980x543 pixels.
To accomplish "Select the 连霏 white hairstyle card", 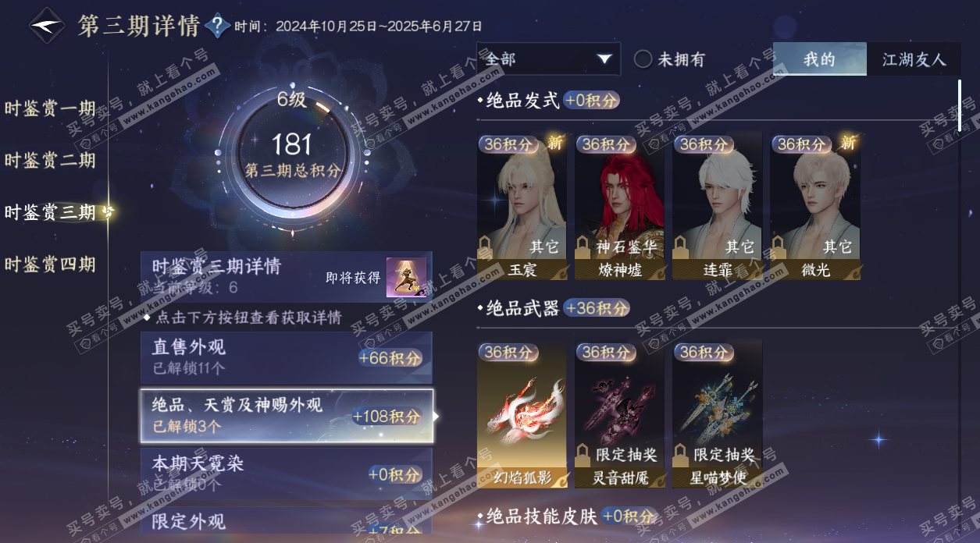I will (717, 207).
